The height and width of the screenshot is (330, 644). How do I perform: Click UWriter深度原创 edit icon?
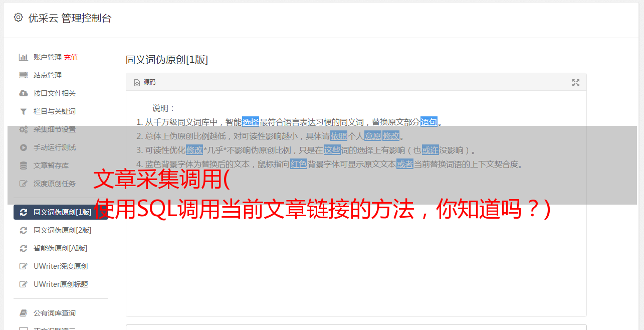point(23,266)
